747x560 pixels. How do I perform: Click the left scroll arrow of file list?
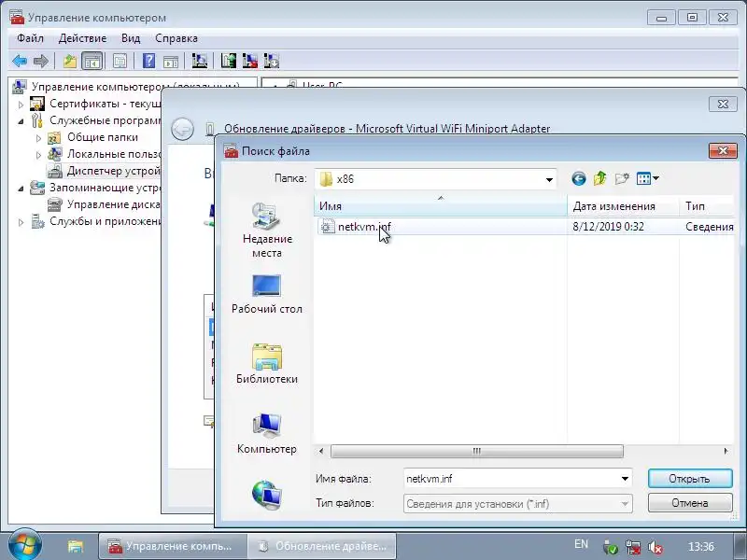[321, 451]
